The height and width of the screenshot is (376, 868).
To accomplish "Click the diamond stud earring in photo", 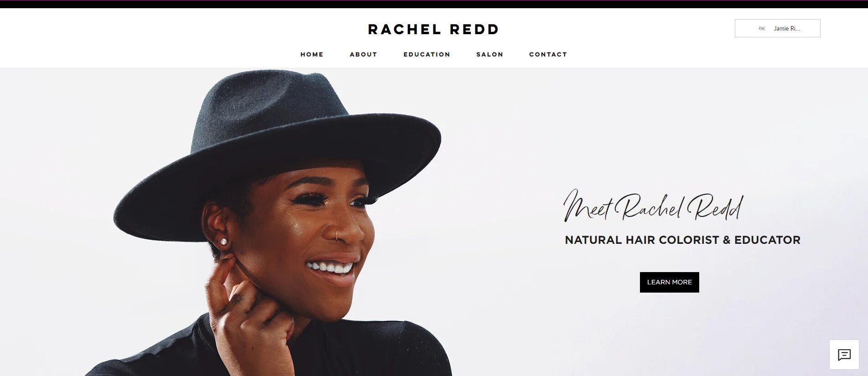I will tap(224, 242).
